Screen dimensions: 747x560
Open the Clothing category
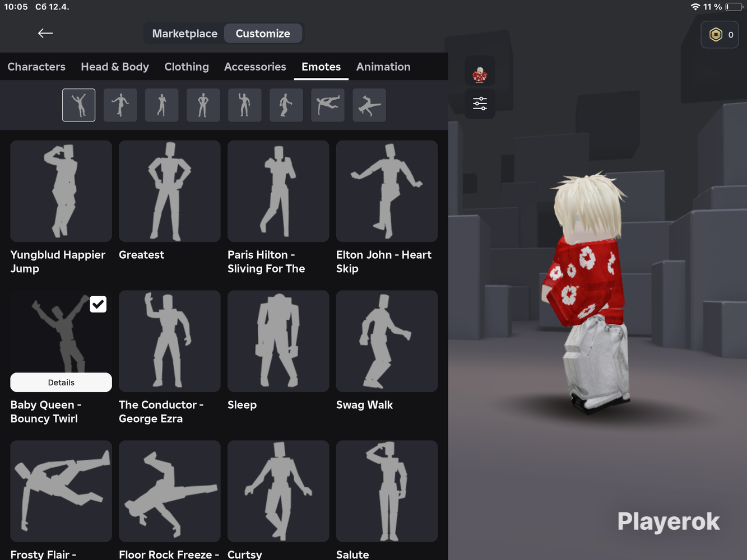187,67
